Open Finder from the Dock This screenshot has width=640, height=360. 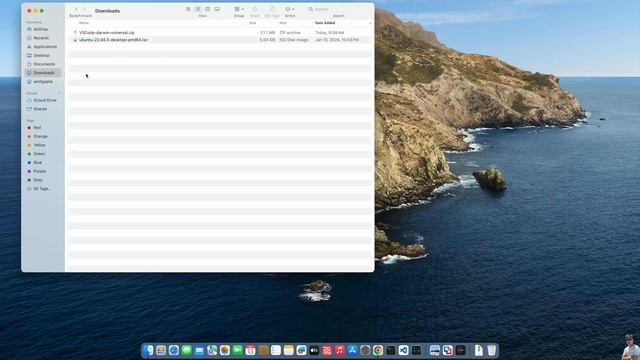pyautogui.click(x=148, y=350)
